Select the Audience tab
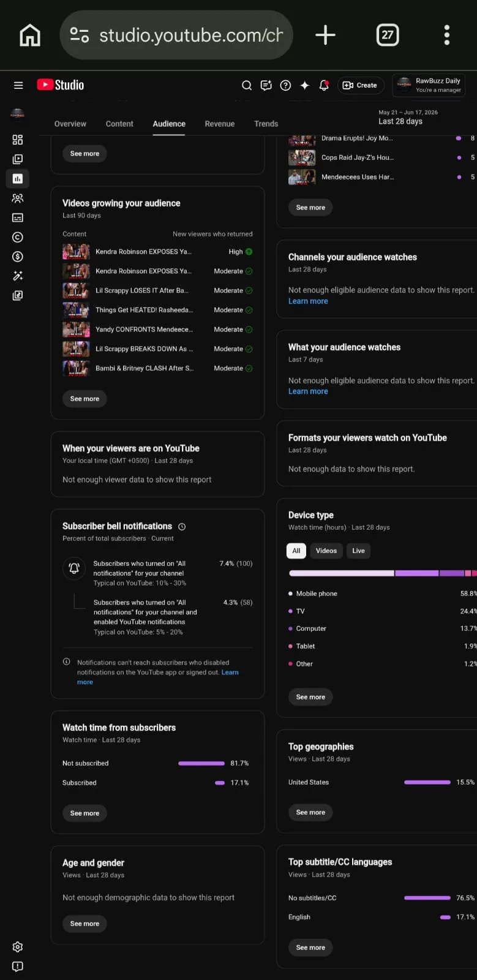 169,124
